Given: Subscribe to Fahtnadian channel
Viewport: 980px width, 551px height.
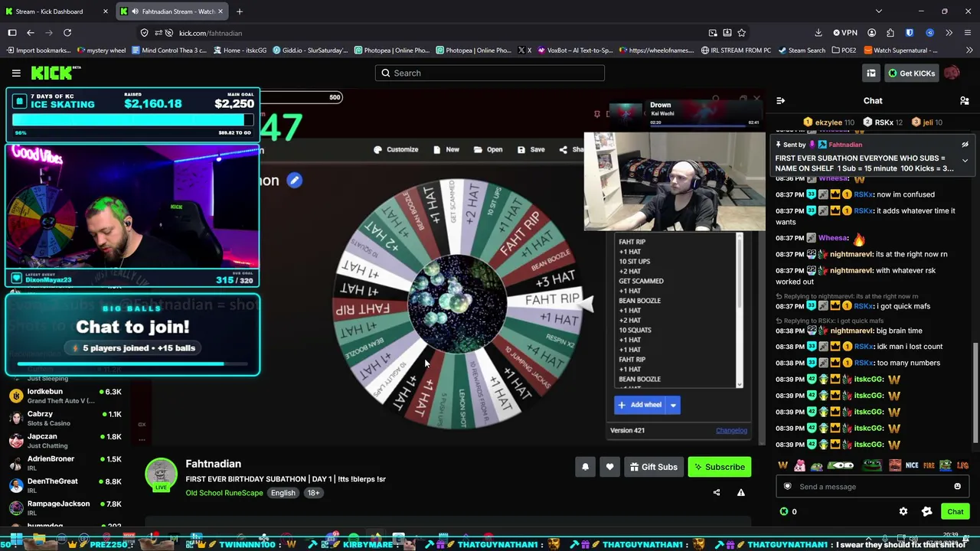Looking at the screenshot, I should point(719,467).
